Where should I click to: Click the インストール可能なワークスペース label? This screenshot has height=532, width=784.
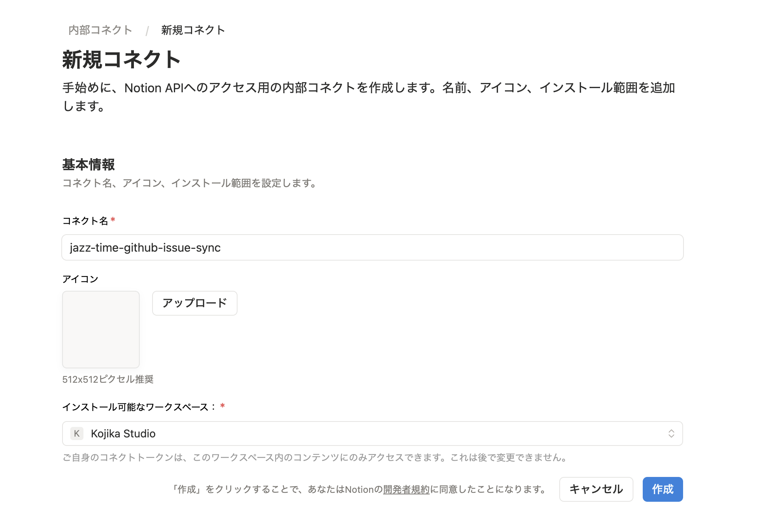point(139,407)
